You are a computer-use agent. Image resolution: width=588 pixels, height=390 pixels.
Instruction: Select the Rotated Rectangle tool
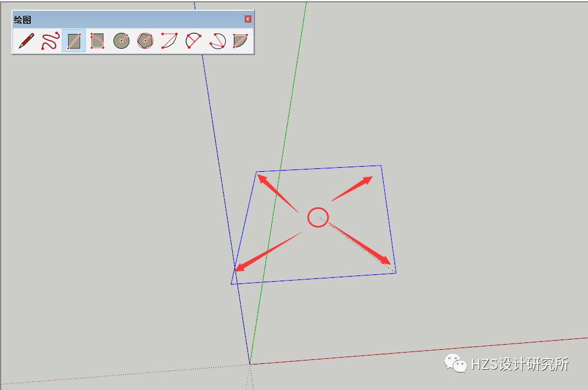coord(98,40)
